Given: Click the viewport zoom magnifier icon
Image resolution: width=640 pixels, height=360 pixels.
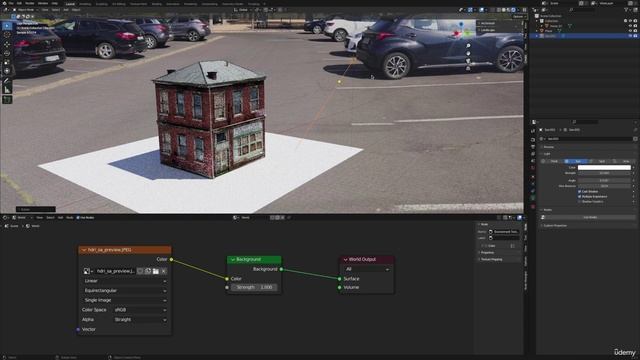Looking at the screenshot, I should point(468,46).
